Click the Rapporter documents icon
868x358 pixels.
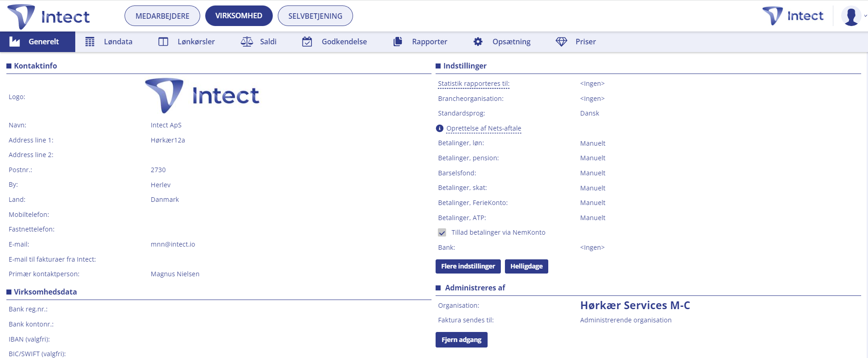pos(398,42)
